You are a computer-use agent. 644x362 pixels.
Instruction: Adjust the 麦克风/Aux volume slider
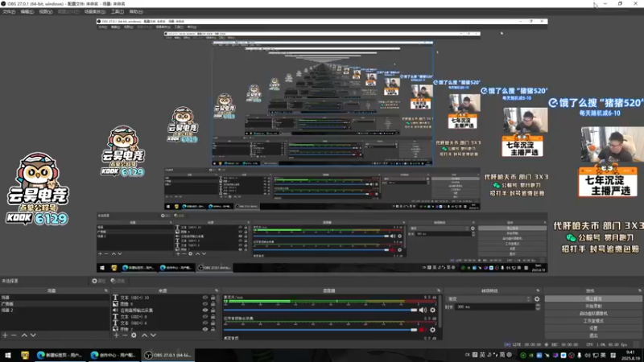click(x=320, y=311)
